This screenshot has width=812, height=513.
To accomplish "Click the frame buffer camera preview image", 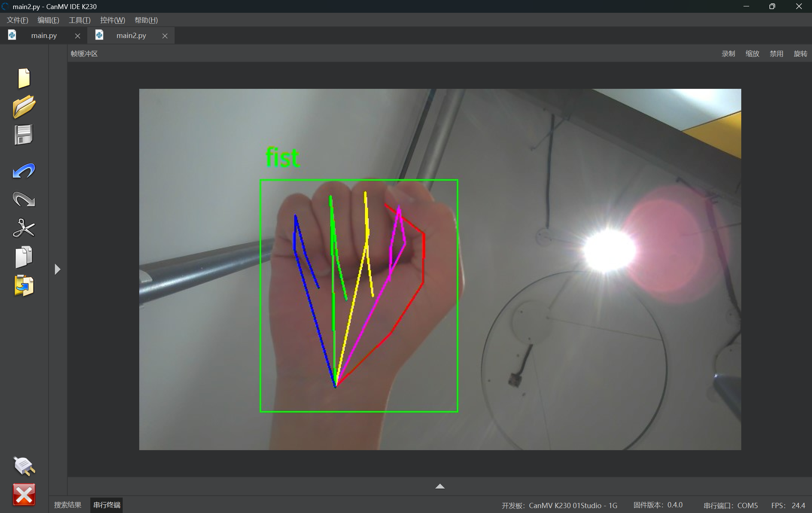I will (440, 269).
